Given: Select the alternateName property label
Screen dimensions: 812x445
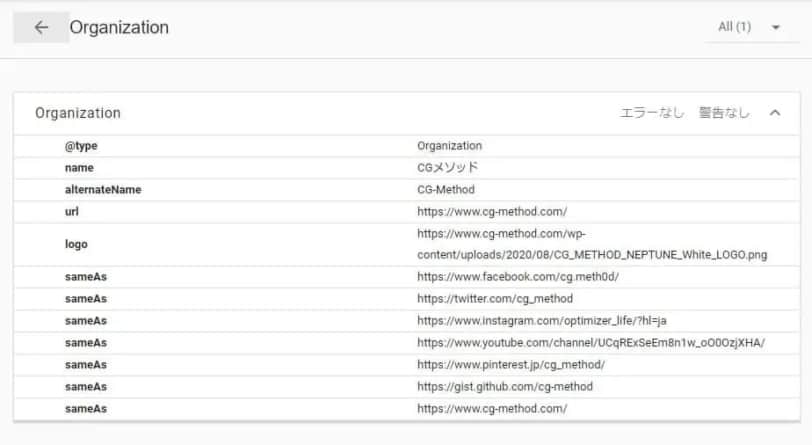Looking at the screenshot, I should [x=103, y=190].
